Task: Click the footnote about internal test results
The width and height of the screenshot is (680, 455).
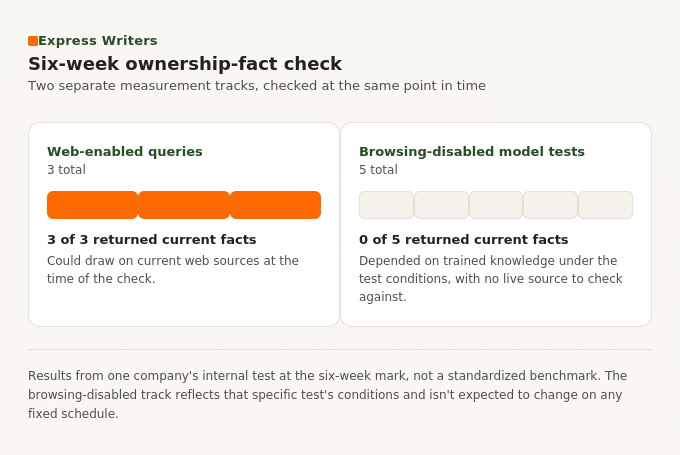Action: click(x=327, y=394)
